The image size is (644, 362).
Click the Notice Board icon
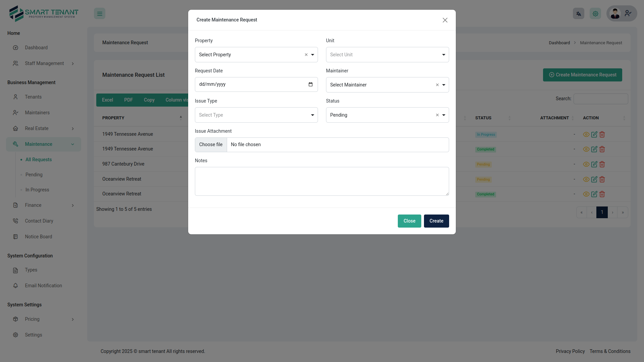click(16, 237)
